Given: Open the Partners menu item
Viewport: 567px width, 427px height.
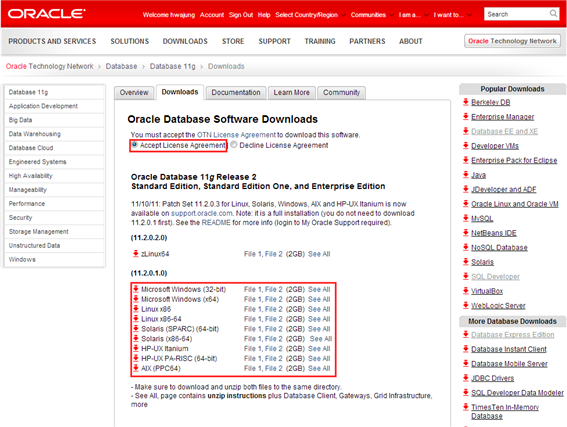Looking at the screenshot, I should click(367, 41).
